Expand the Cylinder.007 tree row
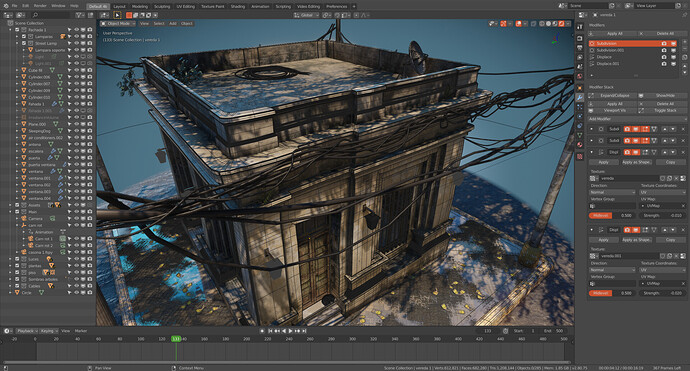This screenshot has width=690, height=371. pos(18,84)
